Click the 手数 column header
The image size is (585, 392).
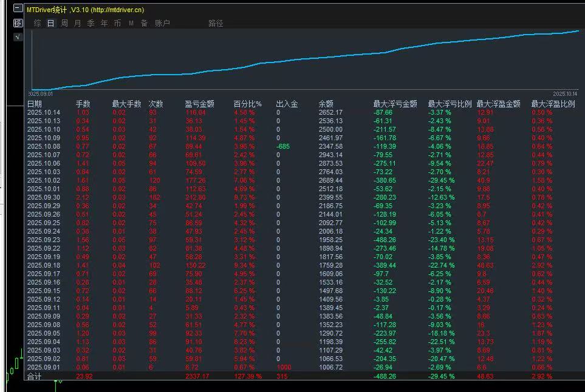(x=83, y=104)
